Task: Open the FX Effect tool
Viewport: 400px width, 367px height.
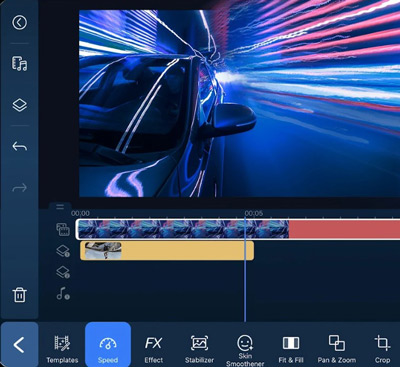Action: pos(154,349)
